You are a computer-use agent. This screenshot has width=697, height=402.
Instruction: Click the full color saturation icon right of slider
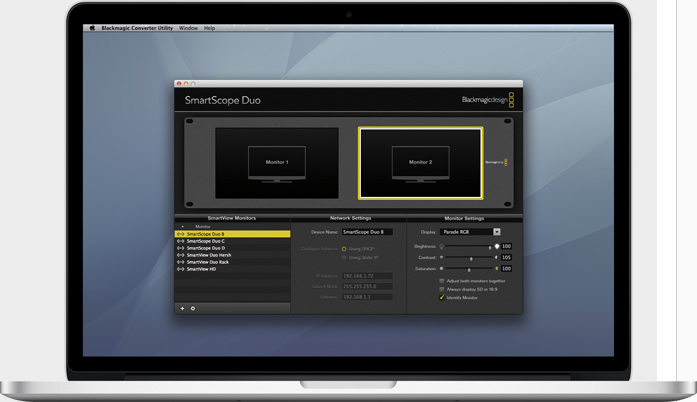(x=496, y=269)
